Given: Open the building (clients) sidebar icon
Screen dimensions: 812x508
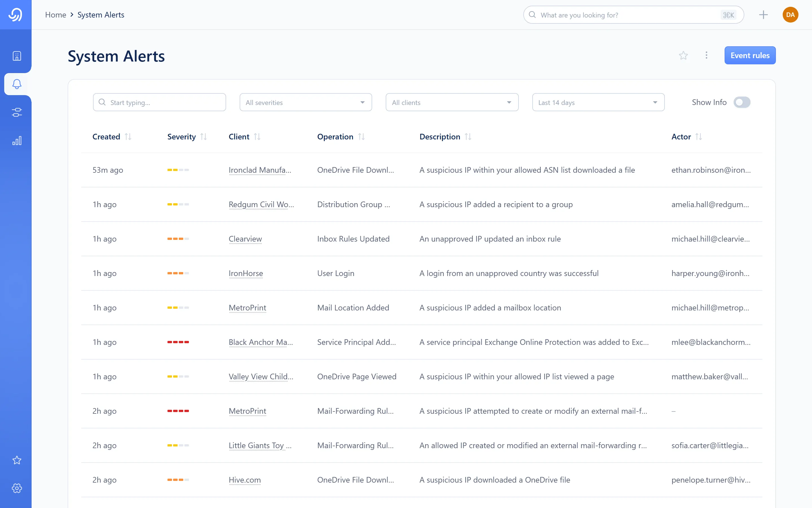Looking at the screenshot, I should click(x=17, y=56).
